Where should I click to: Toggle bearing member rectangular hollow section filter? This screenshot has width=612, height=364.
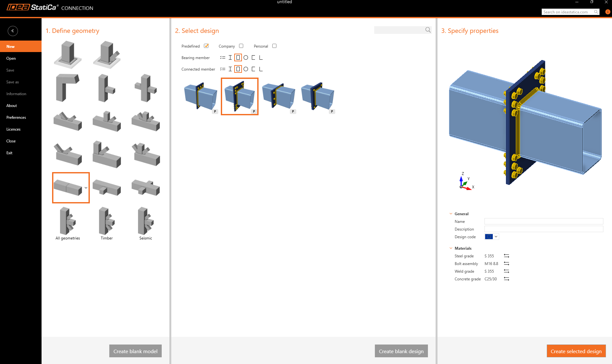pos(238,57)
